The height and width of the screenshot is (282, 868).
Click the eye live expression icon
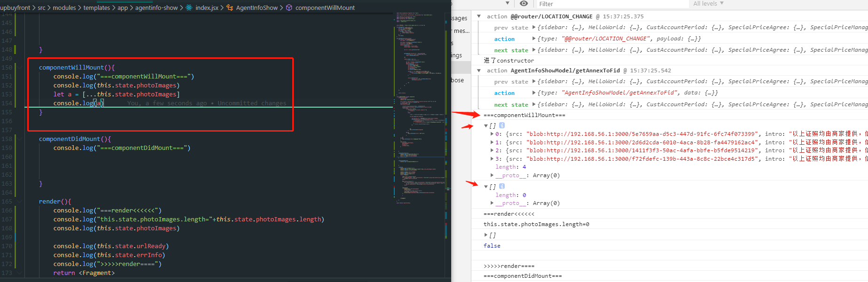pos(524,4)
